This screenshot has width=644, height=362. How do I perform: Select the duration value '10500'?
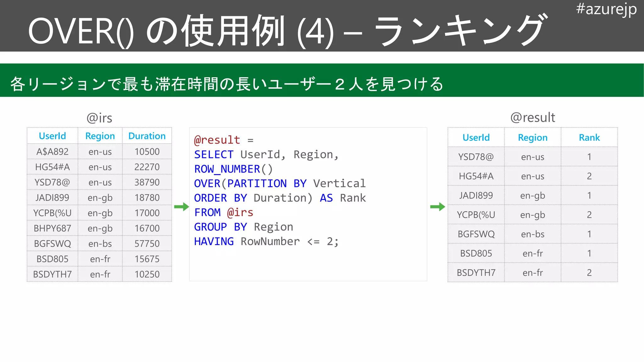147,151
